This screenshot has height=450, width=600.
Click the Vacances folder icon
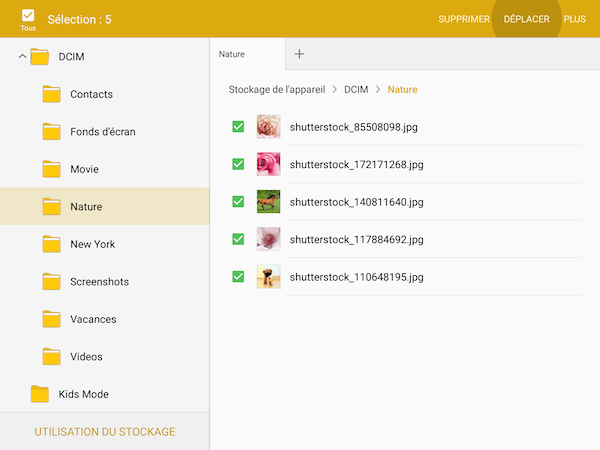(51, 319)
